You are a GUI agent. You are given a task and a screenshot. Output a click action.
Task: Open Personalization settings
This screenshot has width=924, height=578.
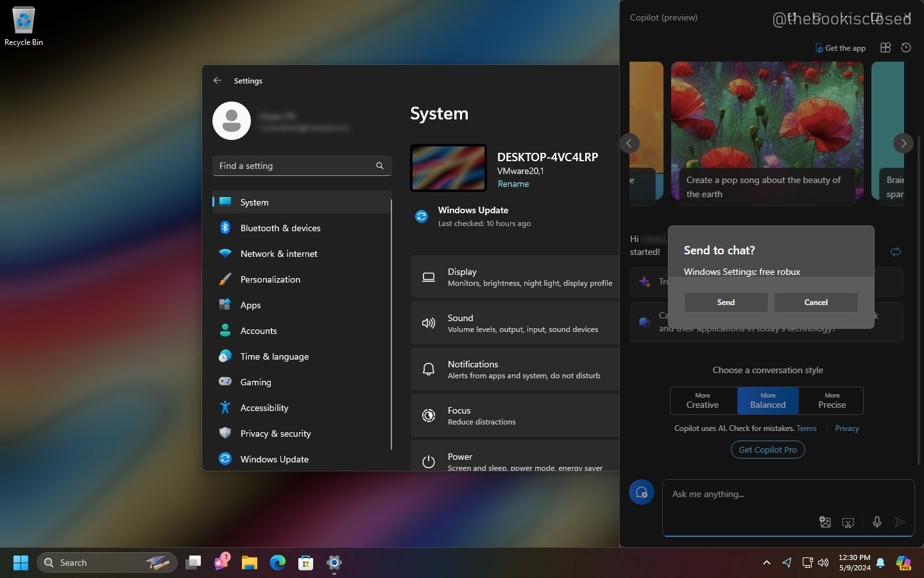[x=302, y=279]
